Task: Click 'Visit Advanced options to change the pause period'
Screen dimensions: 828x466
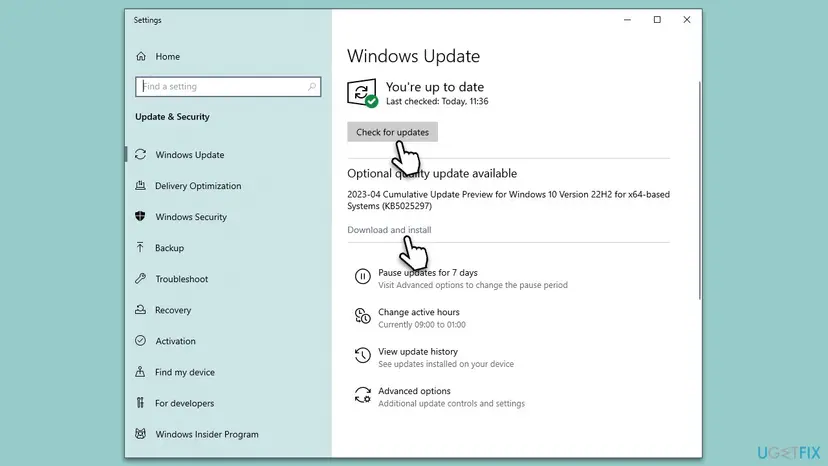Action: click(x=473, y=285)
